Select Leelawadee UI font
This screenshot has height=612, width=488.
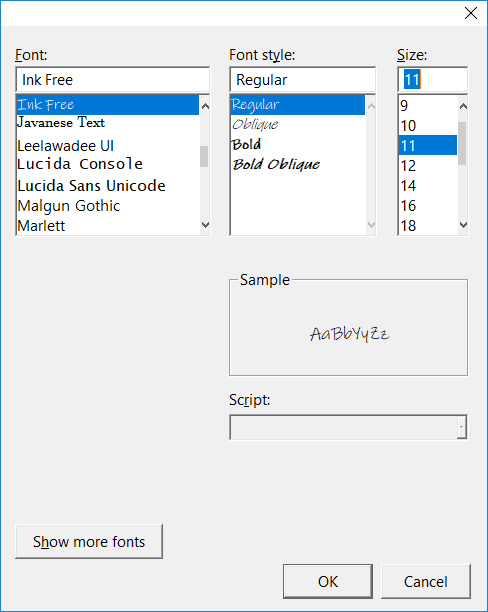(108, 146)
